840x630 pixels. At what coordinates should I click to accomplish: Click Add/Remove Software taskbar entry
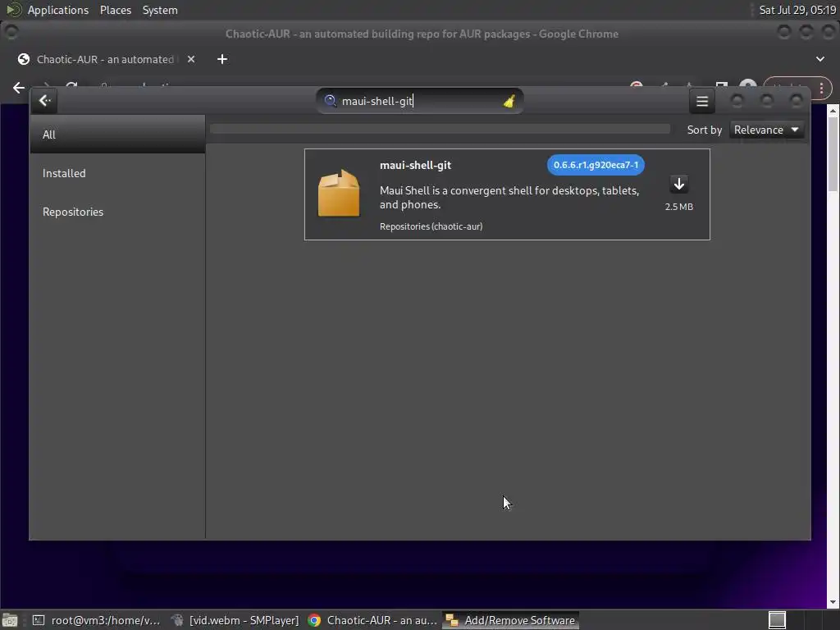510,620
